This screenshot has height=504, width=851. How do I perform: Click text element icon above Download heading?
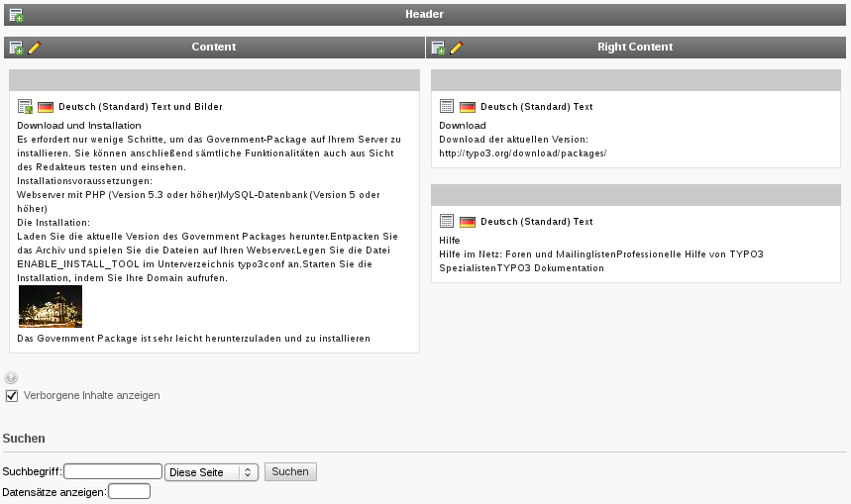pos(447,107)
